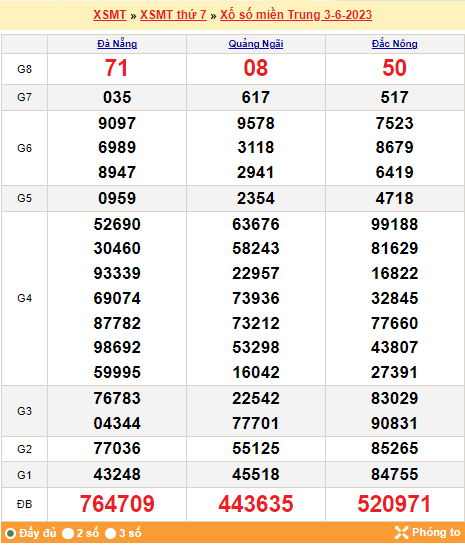Open Xổ số miền Trung 3-6-2023 link

(x=296, y=15)
